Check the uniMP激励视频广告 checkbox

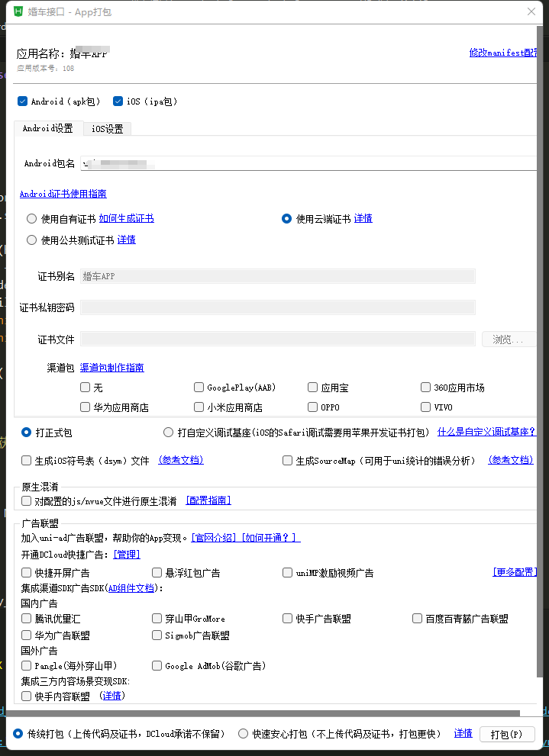[288, 572]
